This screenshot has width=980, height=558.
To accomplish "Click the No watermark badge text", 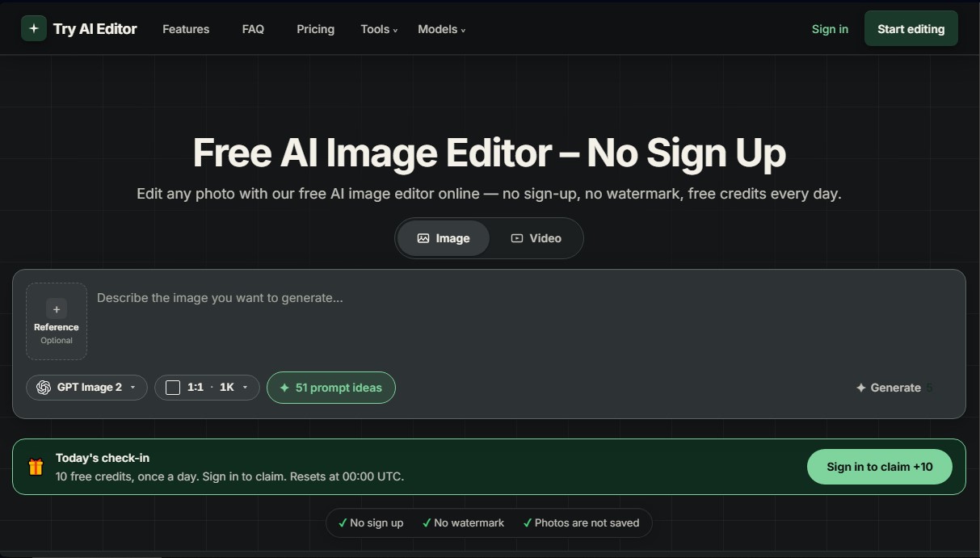I will point(469,522).
